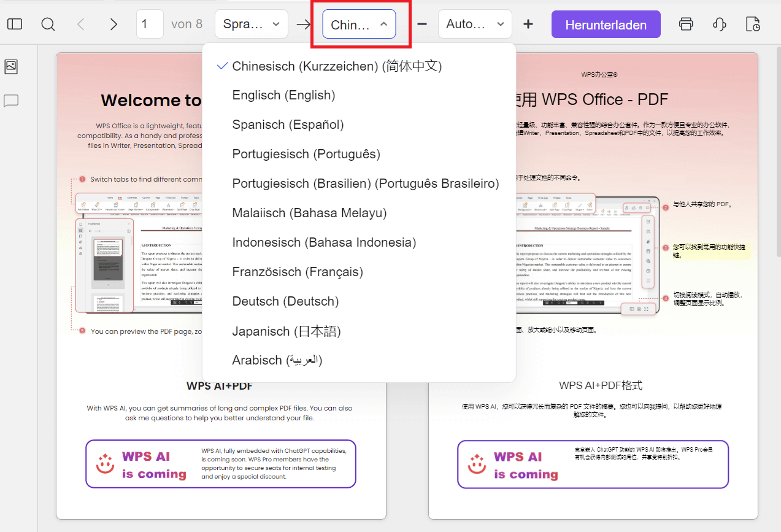Zoom in with the plus icon

(x=528, y=24)
